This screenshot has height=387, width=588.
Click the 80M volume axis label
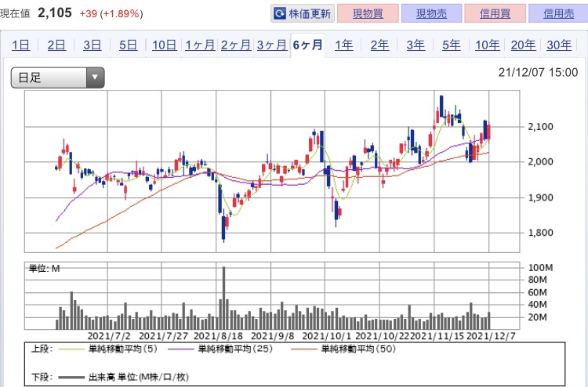[x=537, y=280]
